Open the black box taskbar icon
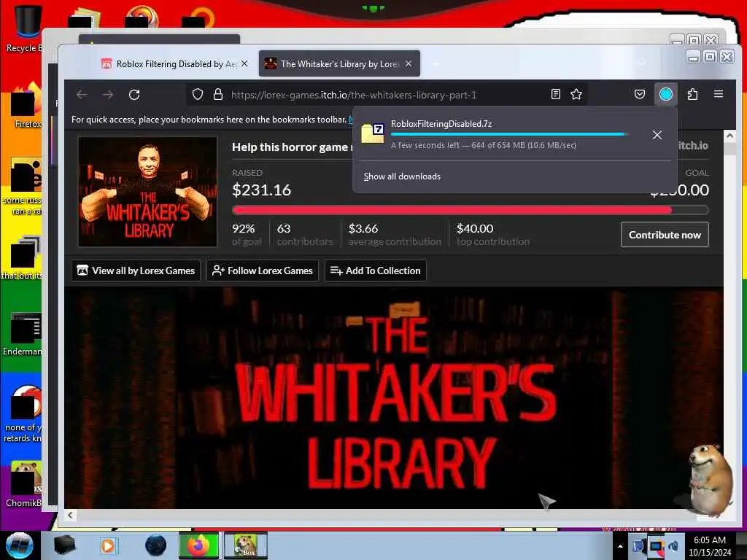 pyautogui.click(x=64, y=545)
